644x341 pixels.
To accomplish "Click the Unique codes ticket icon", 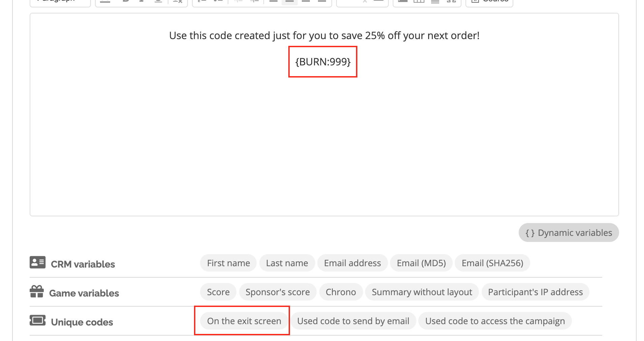I will pyautogui.click(x=37, y=320).
